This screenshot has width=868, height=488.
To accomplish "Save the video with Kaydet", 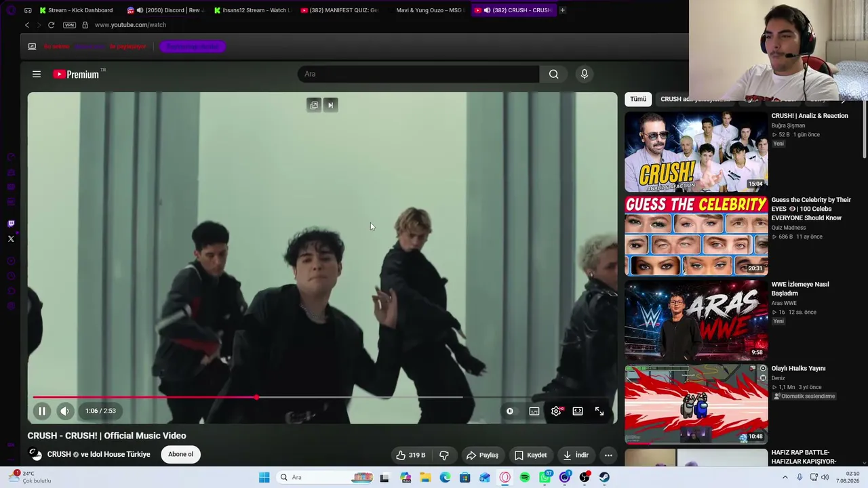I will [530, 455].
